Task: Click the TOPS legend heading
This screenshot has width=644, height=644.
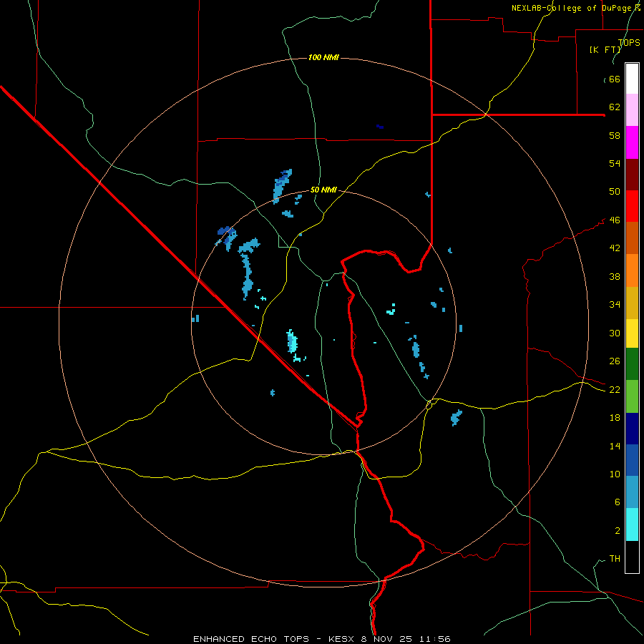Action: 629,43
